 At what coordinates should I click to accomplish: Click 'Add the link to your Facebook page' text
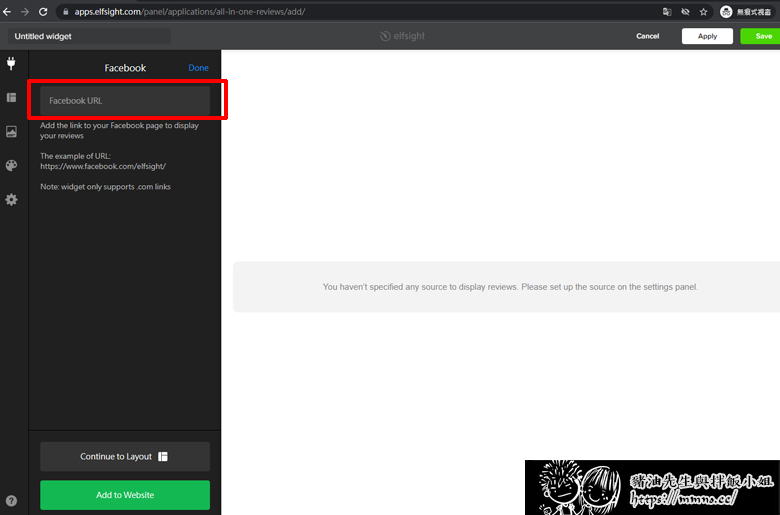click(119, 130)
